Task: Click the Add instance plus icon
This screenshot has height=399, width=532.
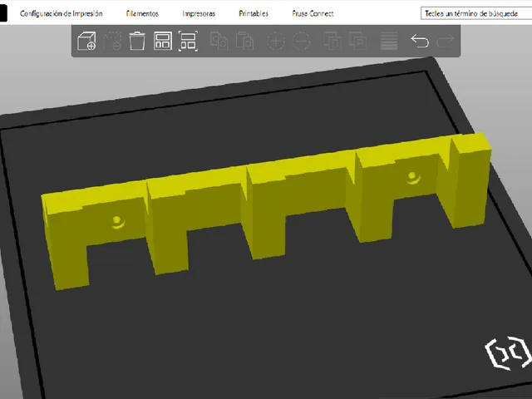Action: pyautogui.click(x=275, y=41)
